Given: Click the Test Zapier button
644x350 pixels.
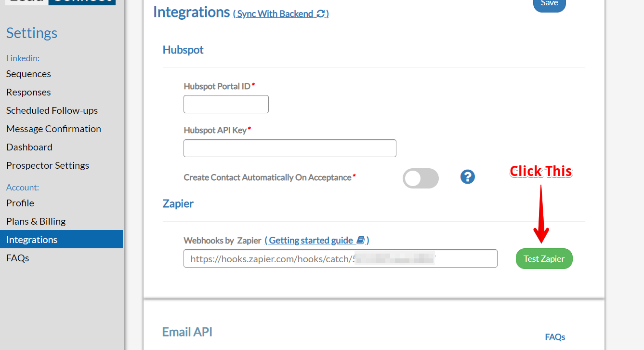Looking at the screenshot, I should coord(544,259).
